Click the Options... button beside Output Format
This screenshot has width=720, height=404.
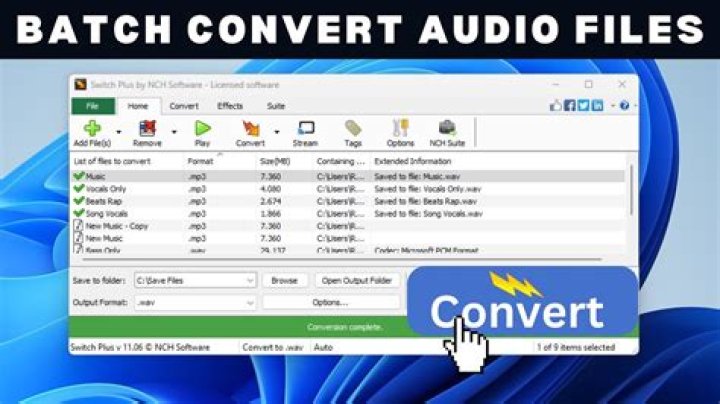(x=331, y=303)
